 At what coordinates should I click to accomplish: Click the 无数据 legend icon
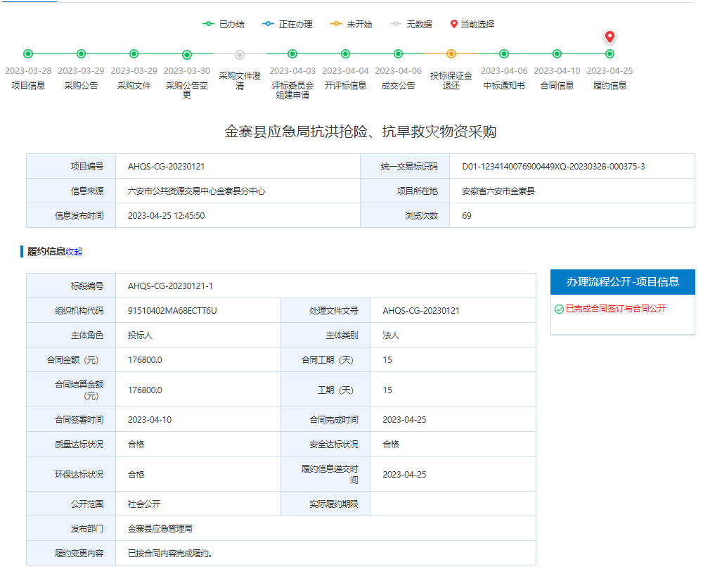point(396,24)
